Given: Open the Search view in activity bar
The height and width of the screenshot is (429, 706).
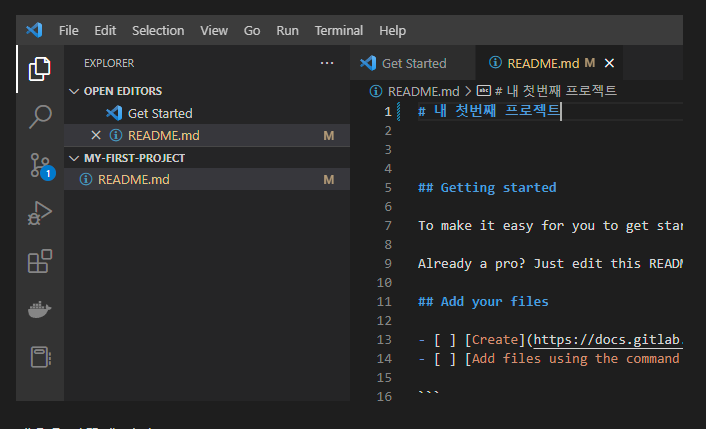Looking at the screenshot, I should 40,117.
